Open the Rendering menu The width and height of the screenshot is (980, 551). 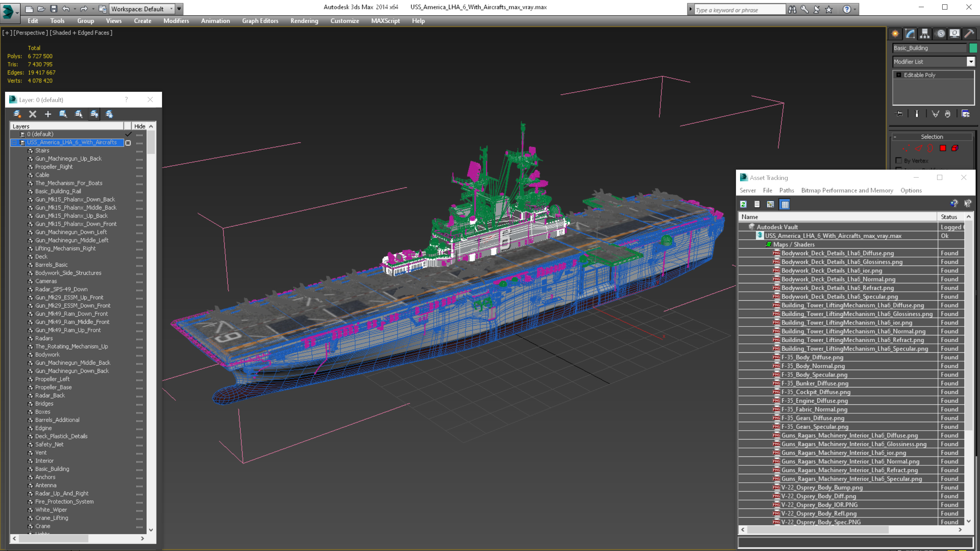(x=304, y=21)
